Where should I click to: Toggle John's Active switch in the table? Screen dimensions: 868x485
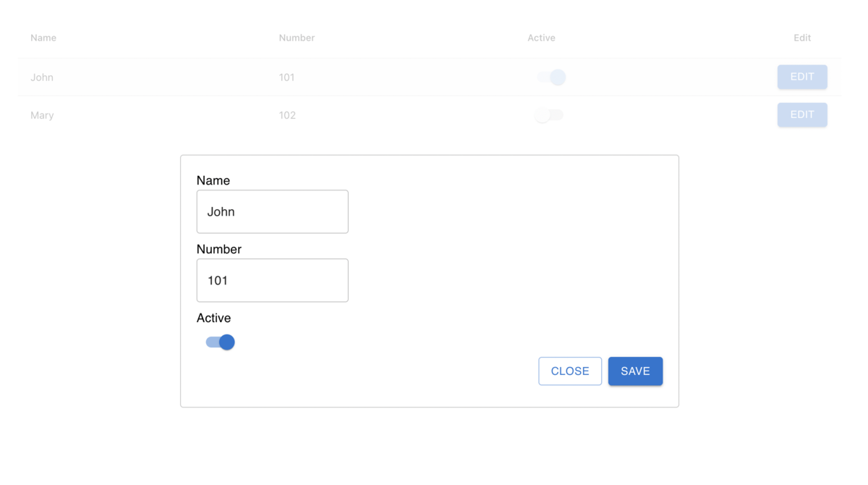pos(551,77)
